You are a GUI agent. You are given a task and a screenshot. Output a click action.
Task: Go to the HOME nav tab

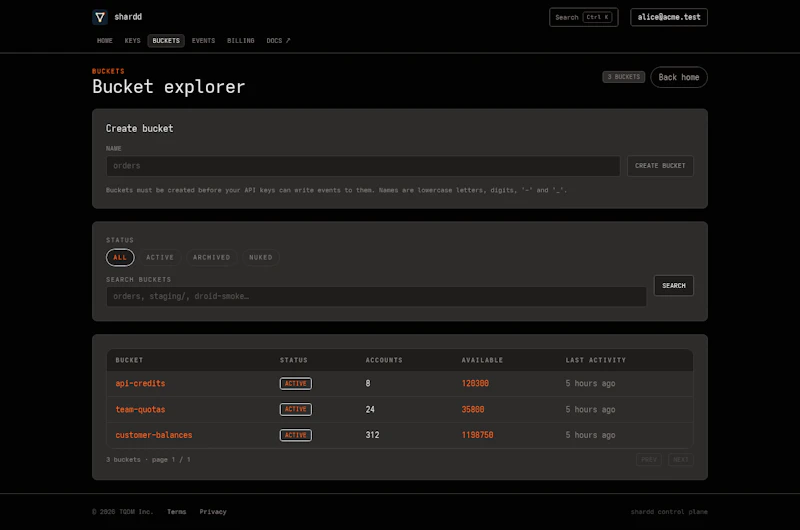point(105,41)
